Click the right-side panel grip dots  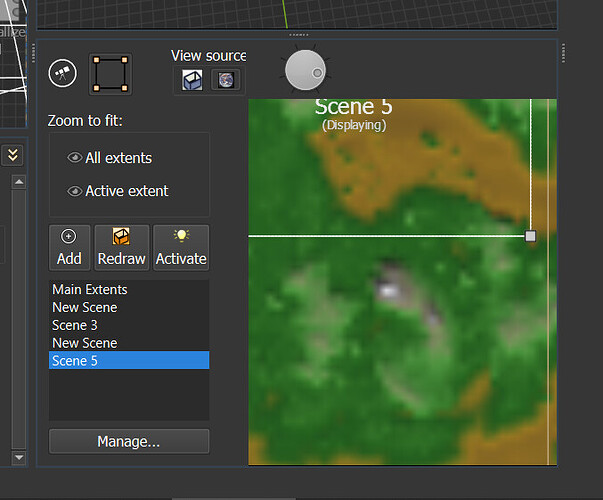[x=563, y=53]
